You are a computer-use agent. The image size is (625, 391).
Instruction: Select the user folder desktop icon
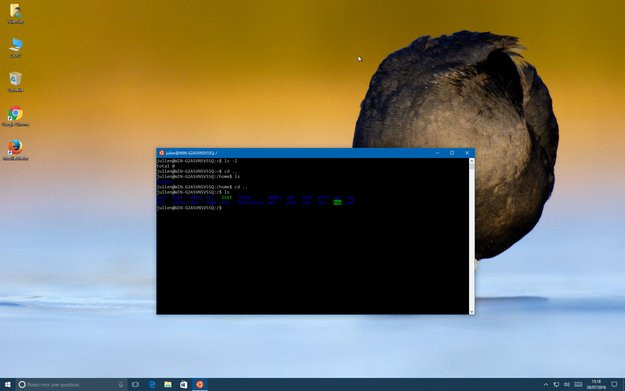(16, 14)
